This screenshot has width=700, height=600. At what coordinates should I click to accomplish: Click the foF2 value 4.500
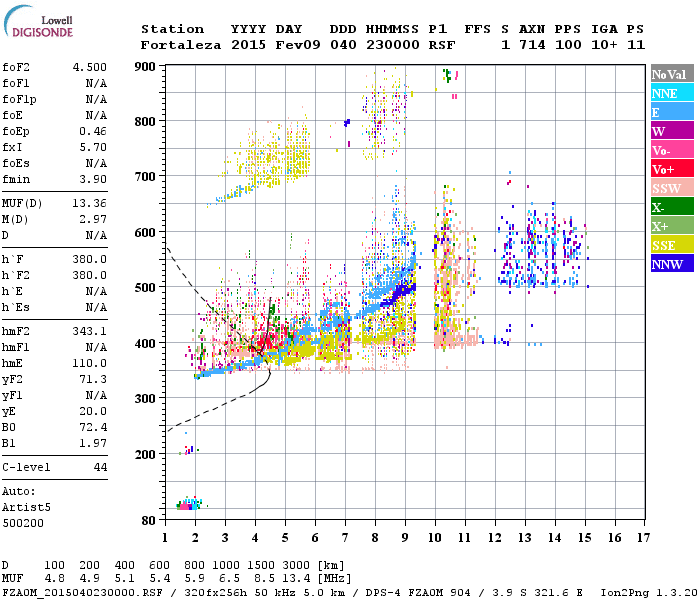90,67
